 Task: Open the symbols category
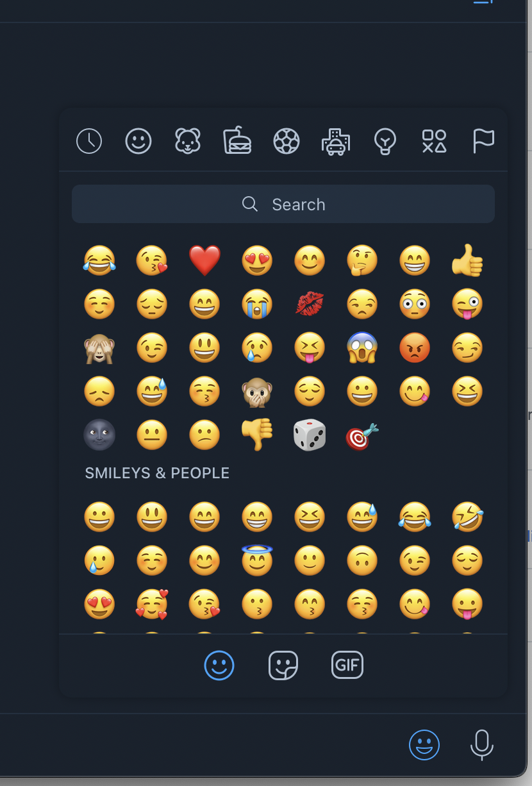(x=434, y=141)
